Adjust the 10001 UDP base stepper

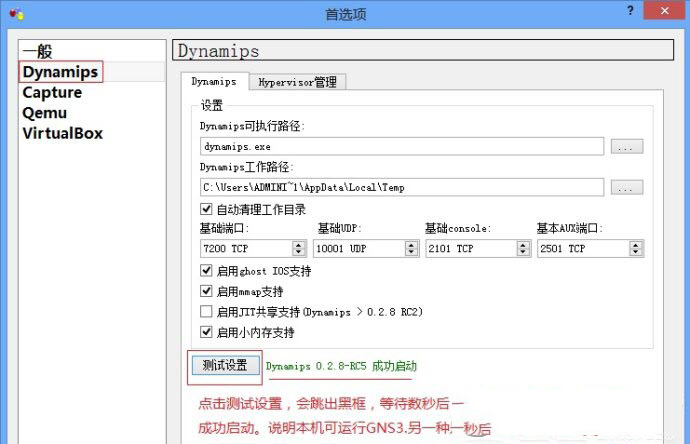pos(411,248)
